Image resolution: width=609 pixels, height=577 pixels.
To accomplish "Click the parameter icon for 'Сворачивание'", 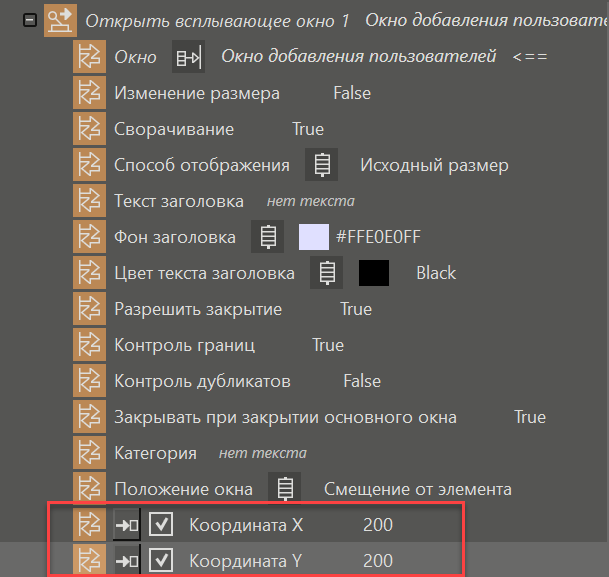I will pyautogui.click(x=90, y=129).
